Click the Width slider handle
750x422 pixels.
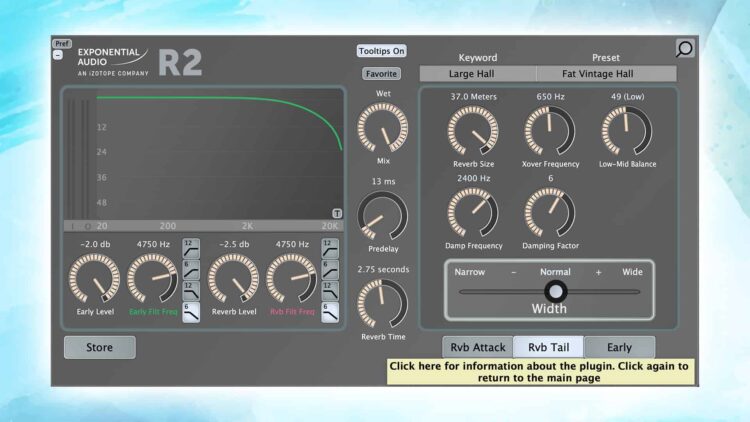coord(555,291)
